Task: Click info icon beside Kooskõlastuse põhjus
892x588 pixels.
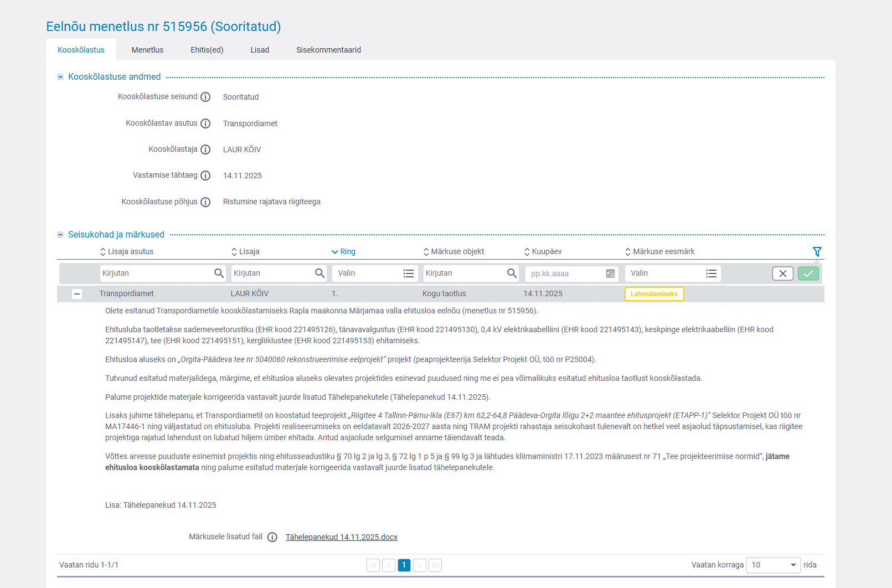Action: coord(205,202)
